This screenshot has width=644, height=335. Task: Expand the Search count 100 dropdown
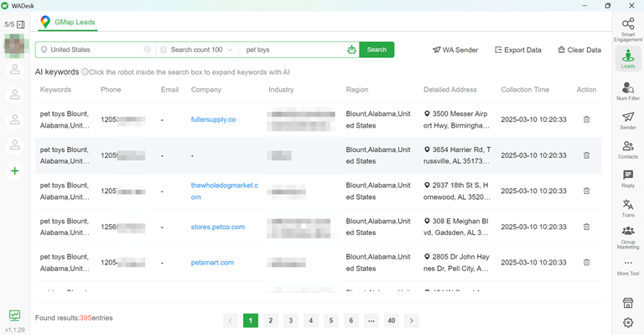(197, 50)
